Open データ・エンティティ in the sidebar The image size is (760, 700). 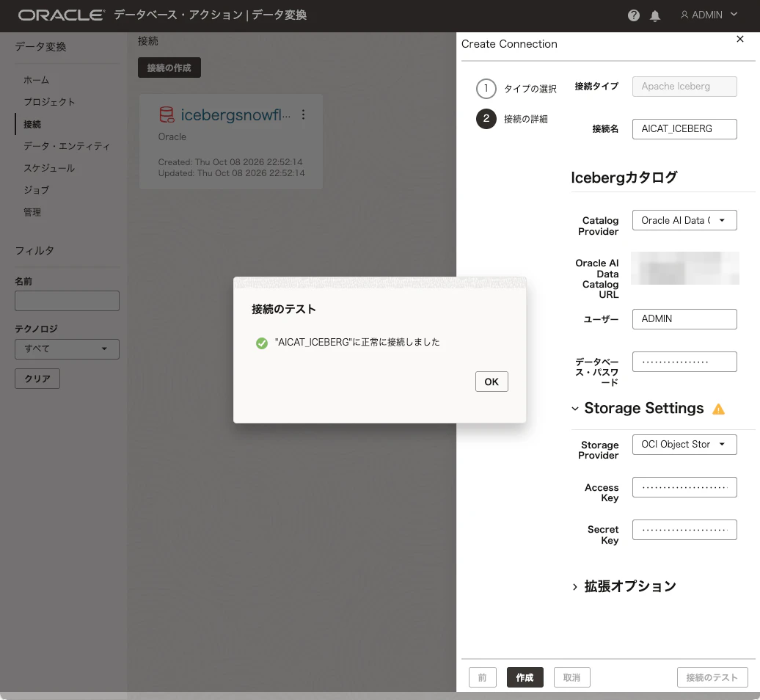coord(67,146)
